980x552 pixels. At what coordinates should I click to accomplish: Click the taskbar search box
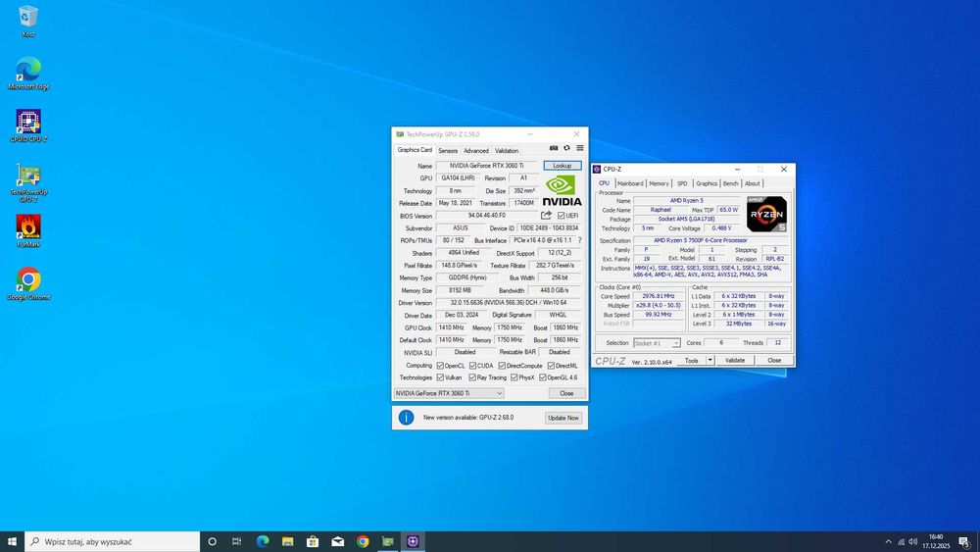(113, 541)
